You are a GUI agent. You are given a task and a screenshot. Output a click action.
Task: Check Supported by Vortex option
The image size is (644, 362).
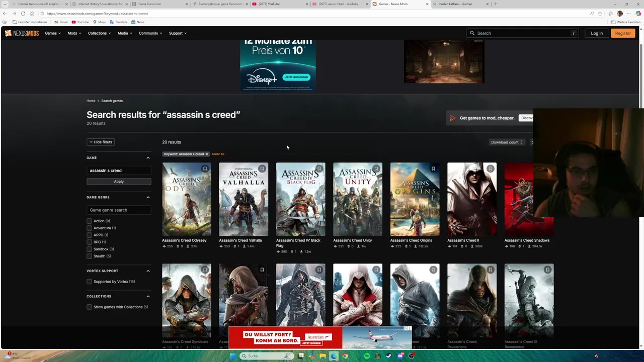click(89, 282)
